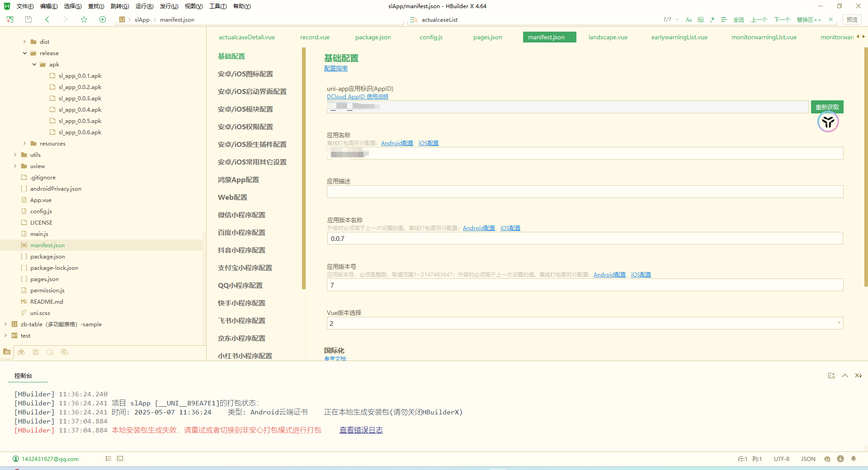The image size is (868, 470).
Task: Click the 应用版本号 field showing 7
Action: pyautogui.click(x=585, y=285)
